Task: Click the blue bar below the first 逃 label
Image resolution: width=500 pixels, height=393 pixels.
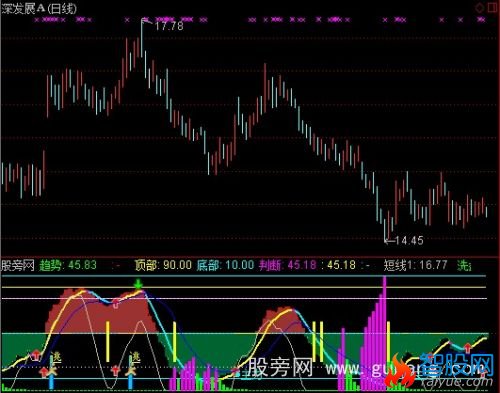Action: pyautogui.click(x=51, y=382)
